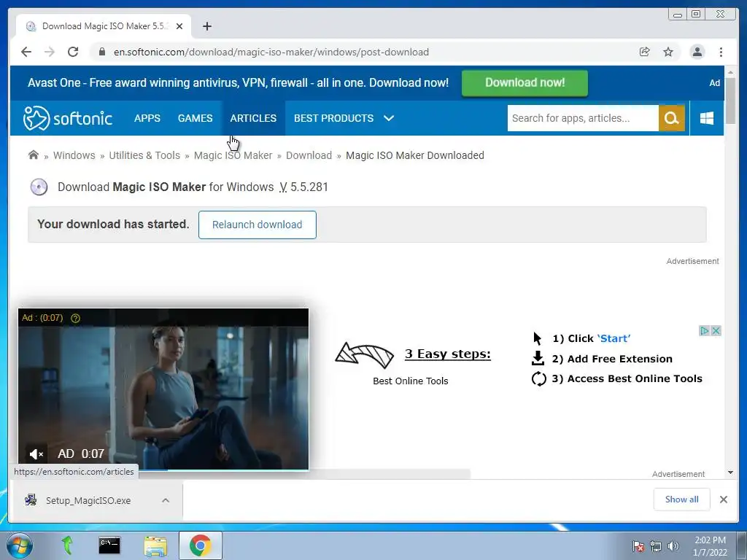
Task: Close the Best Online Tools ad
Action: coord(716,330)
